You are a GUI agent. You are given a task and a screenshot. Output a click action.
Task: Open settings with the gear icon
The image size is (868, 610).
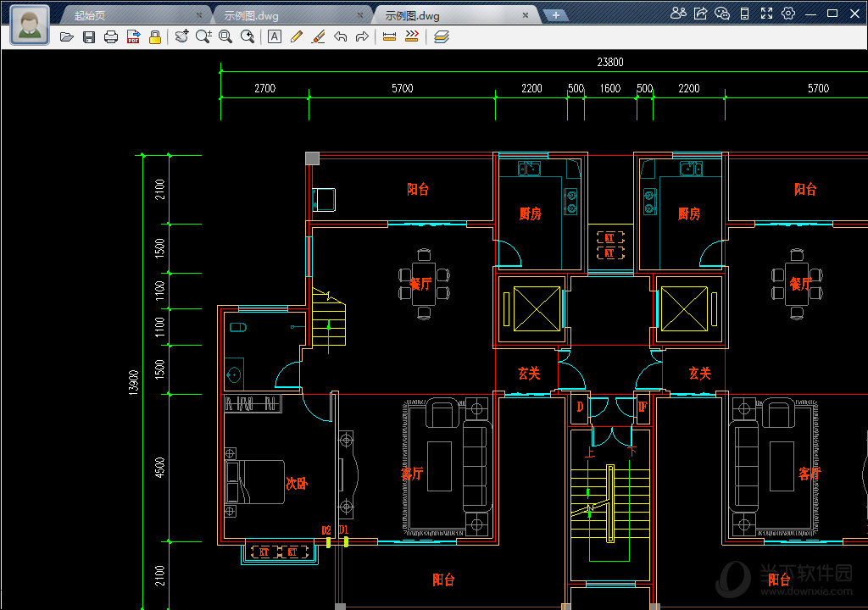[x=788, y=14]
